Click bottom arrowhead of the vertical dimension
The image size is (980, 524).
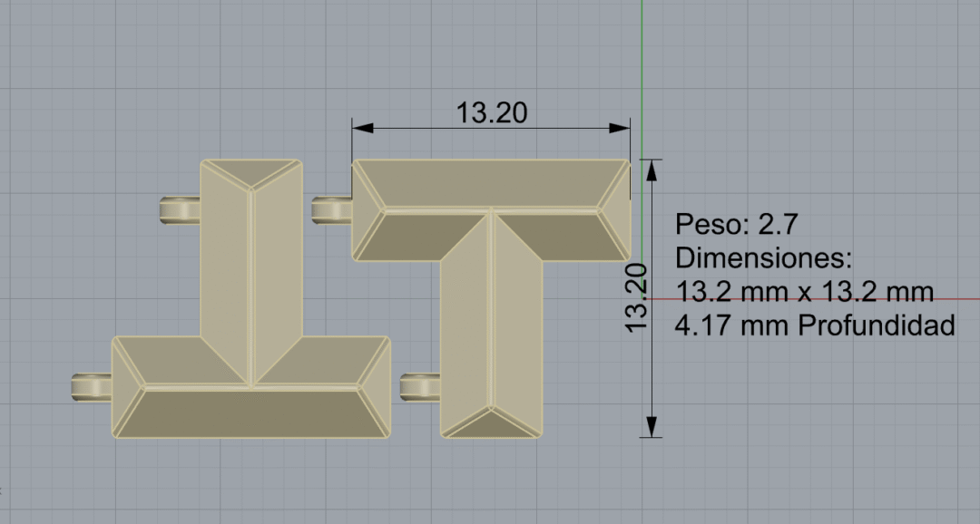[x=651, y=427]
